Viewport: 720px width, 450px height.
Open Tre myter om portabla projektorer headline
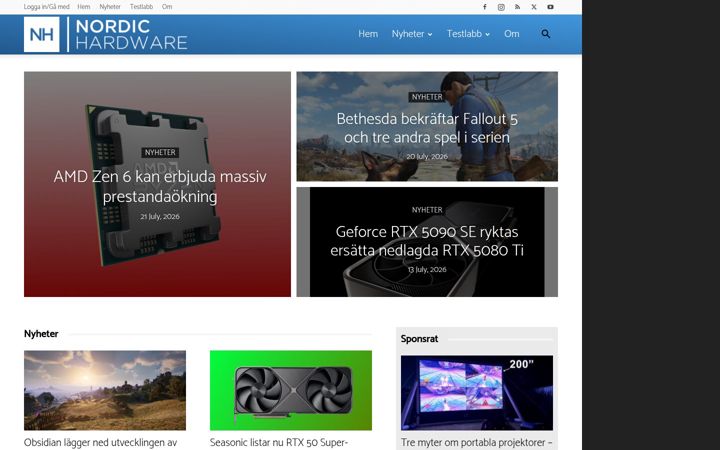pos(476,443)
